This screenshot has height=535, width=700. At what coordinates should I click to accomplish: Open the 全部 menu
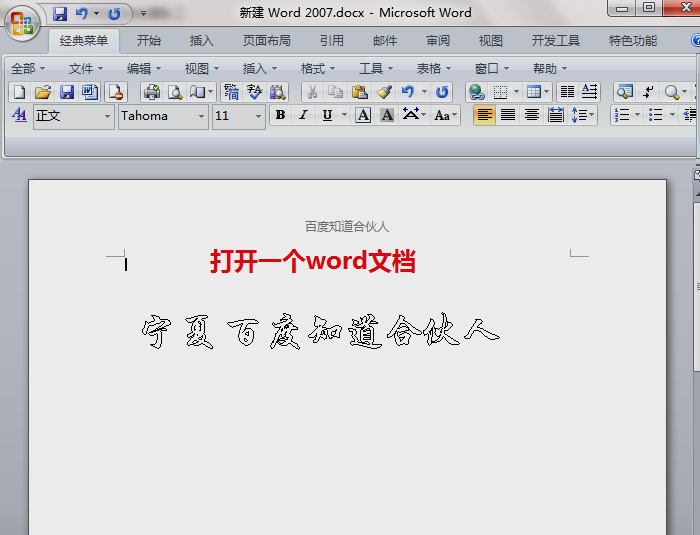pyautogui.click(x=28, y=69)
